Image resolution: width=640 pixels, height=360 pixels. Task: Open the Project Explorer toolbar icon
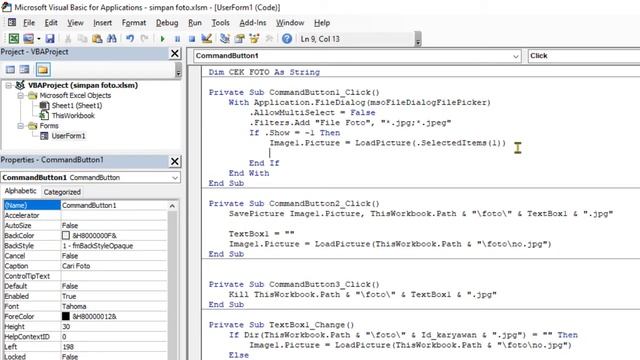pos(224,39)
